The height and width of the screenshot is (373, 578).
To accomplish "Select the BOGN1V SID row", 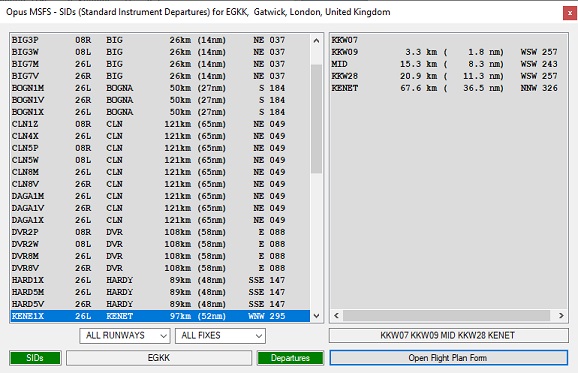I will 160,100.
